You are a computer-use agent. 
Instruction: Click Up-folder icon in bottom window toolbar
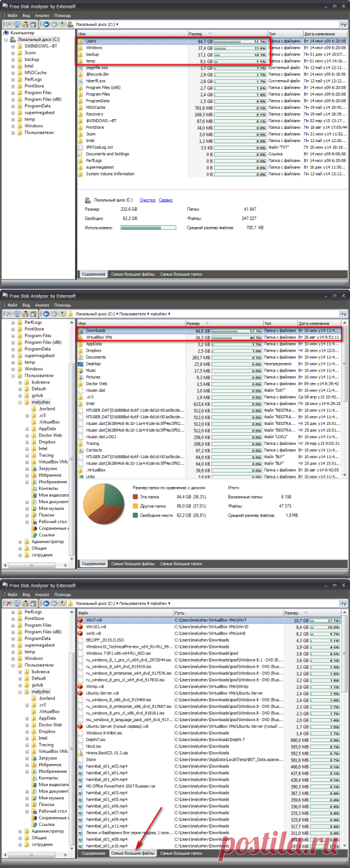pos(62,603)
